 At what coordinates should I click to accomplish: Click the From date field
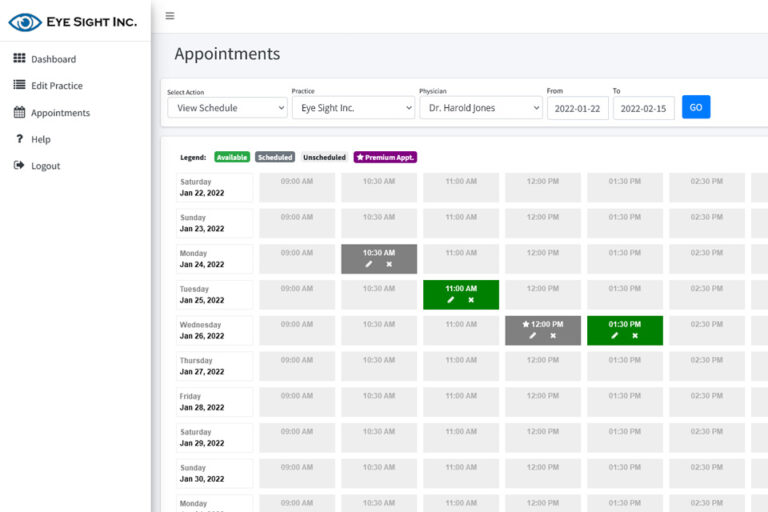(x=577, y=108)
